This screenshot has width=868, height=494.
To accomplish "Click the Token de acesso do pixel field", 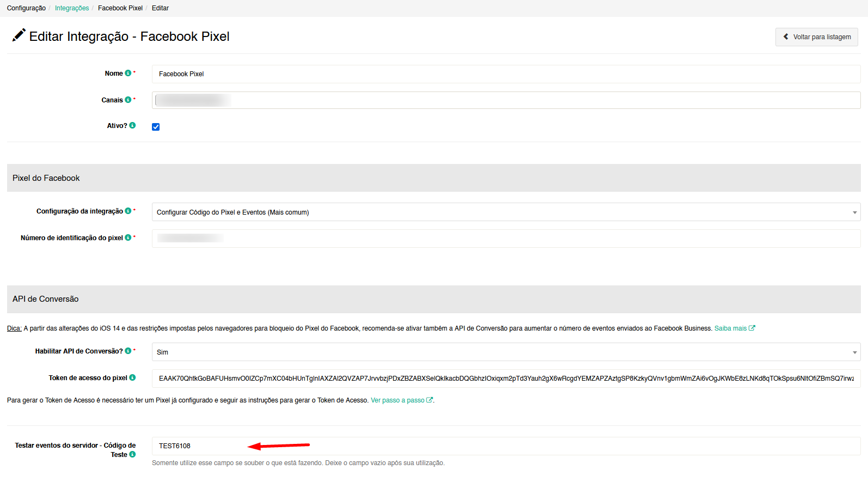I will coord(506,379).
